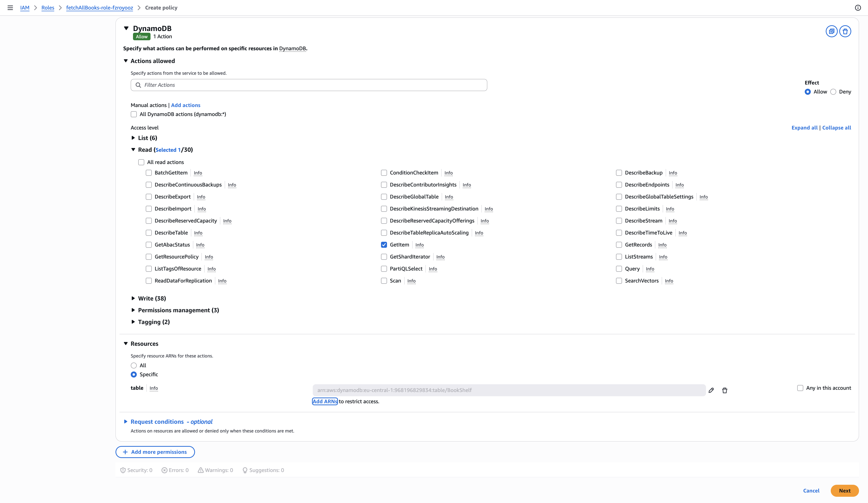The width and height of the screenshot is (868, 503).
Task: Check All DynamoDB actions (dynamodb:*)
Action: [x=134, y=114]
